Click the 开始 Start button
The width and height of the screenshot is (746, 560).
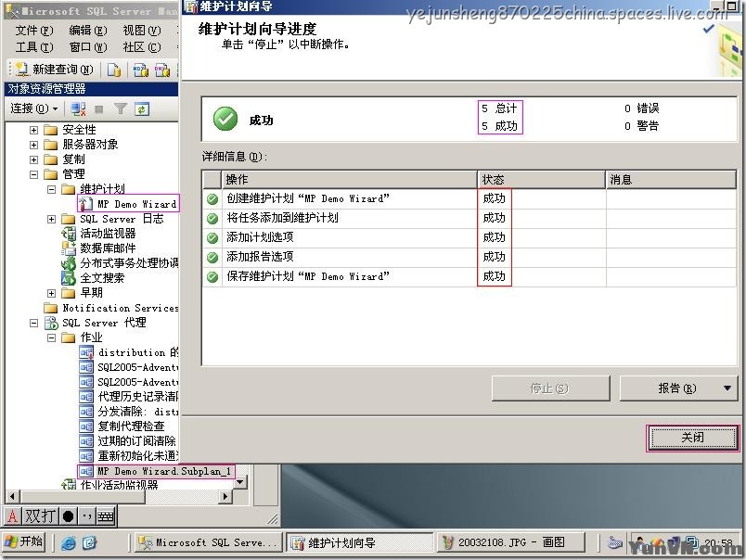coord(24,542)
